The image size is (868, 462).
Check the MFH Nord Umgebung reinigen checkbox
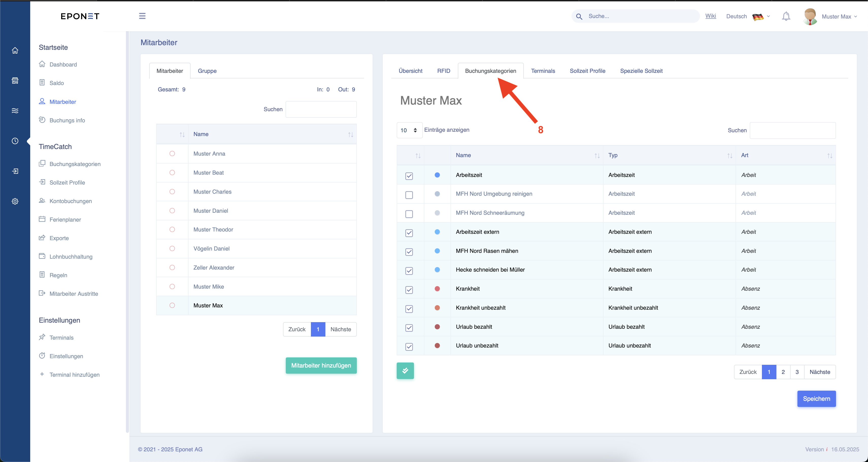409,195
